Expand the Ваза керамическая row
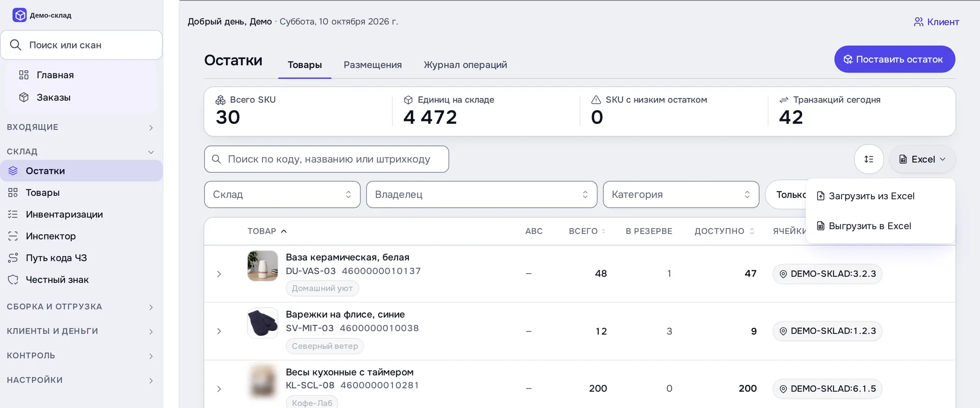Viewport: 980px width, 408px height. [219, 274]
